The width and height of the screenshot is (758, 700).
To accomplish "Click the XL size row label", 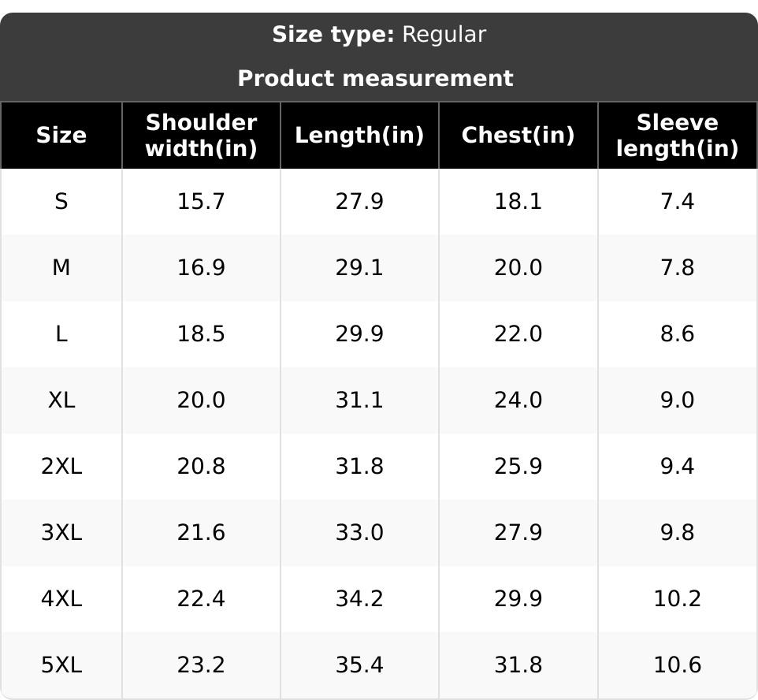I will pos(61,400).
